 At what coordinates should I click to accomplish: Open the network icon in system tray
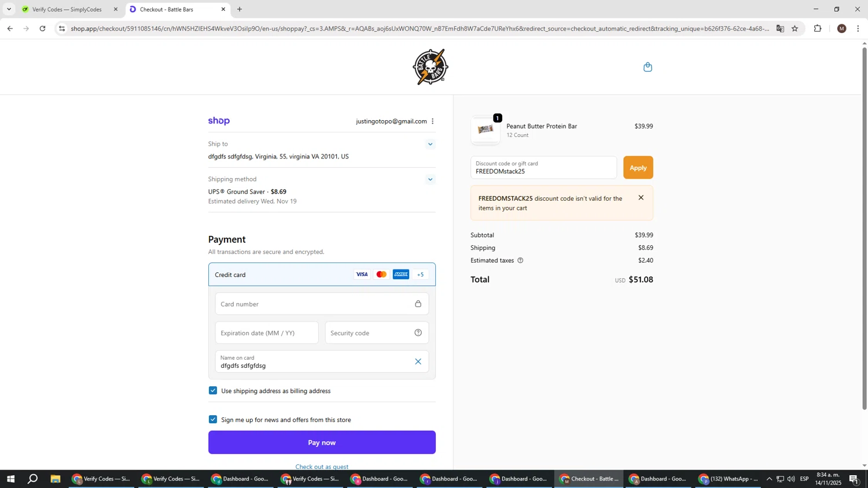coord(780,479)
